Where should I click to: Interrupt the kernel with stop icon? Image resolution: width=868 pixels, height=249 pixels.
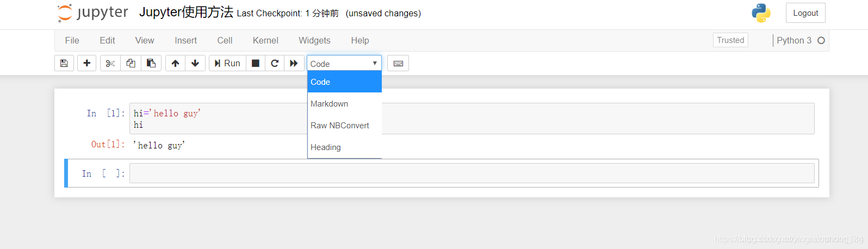click(x=256, y=63)
